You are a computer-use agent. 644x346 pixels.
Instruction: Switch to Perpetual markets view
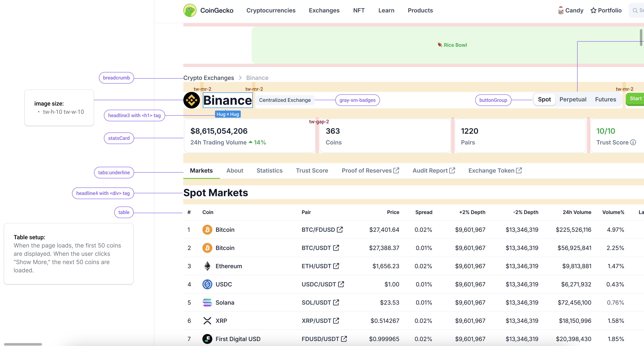(573, 99)
